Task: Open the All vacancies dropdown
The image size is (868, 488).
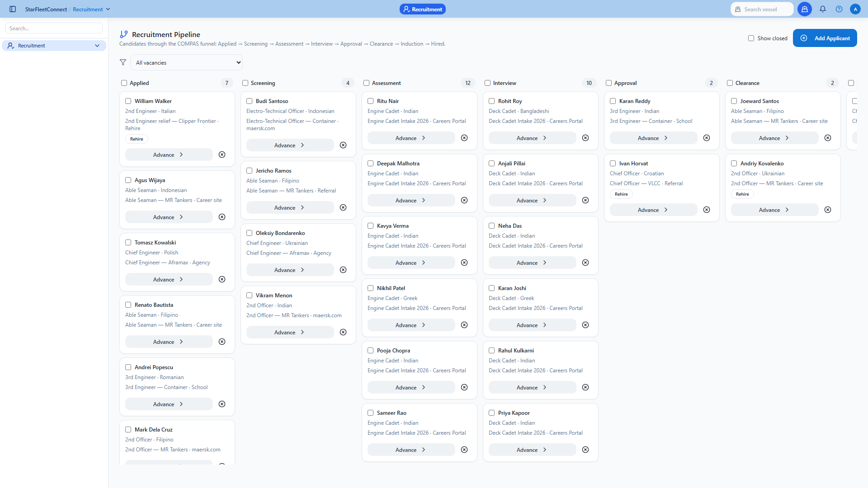Action: [x=186, y=62]
